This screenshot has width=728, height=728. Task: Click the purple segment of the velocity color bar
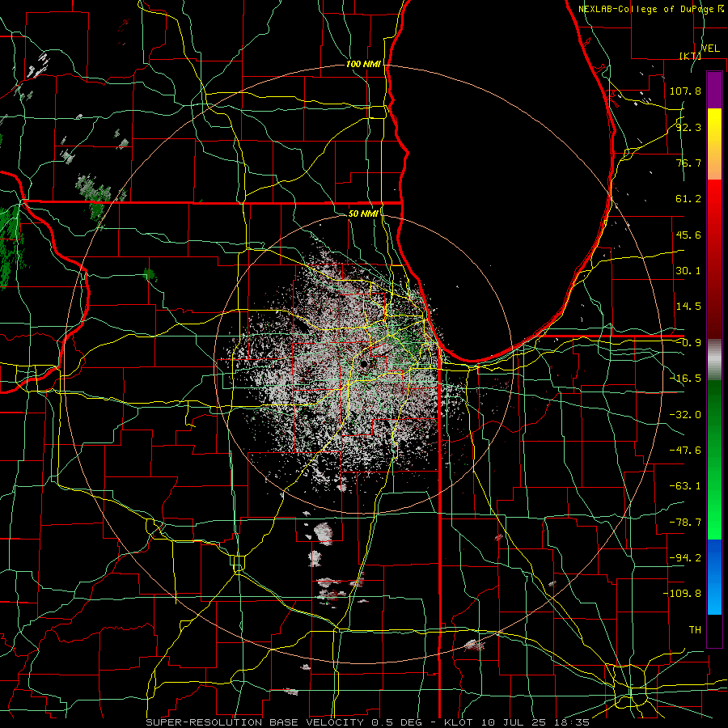pos(714,91)
